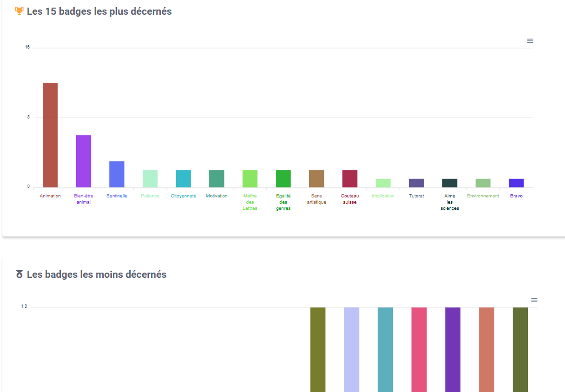Click the 'Egalité des genres' axis label

click(283, 202)
